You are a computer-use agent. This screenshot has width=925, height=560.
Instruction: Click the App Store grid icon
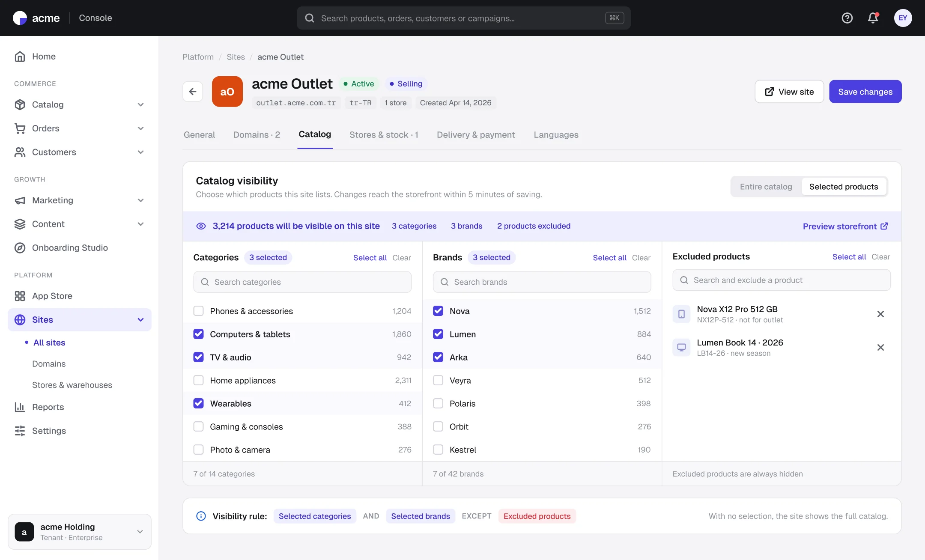(x=20, y=296)
